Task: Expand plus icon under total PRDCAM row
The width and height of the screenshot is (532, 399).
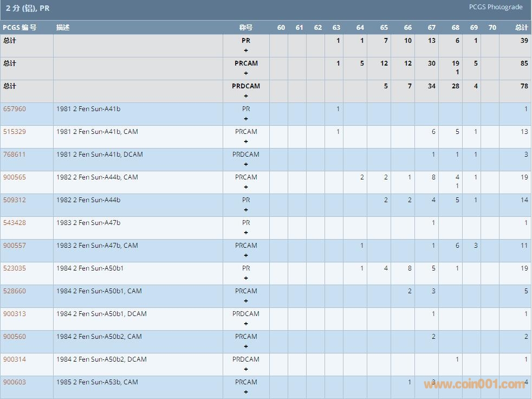Action: coord(246,96)
